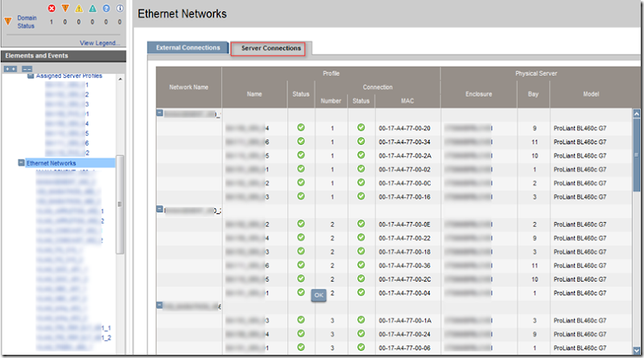Open the View Legend link
This screenshot has width=644, height=358.
[100, 43]
